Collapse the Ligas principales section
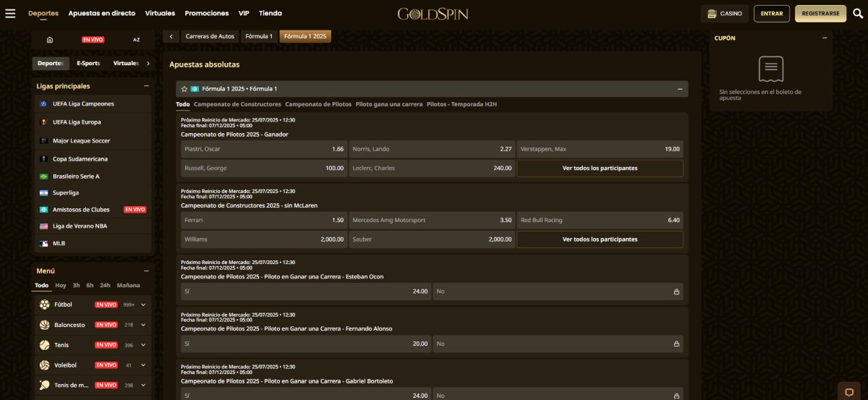This screenshot has width=868, height=400. [146, 86]
